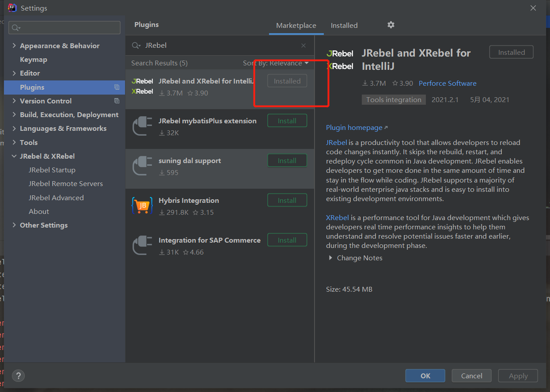The image size is (550, 392).
Task: Follow the XRebel link in the description
Action: pyautogui.click(x=338, y=217)
